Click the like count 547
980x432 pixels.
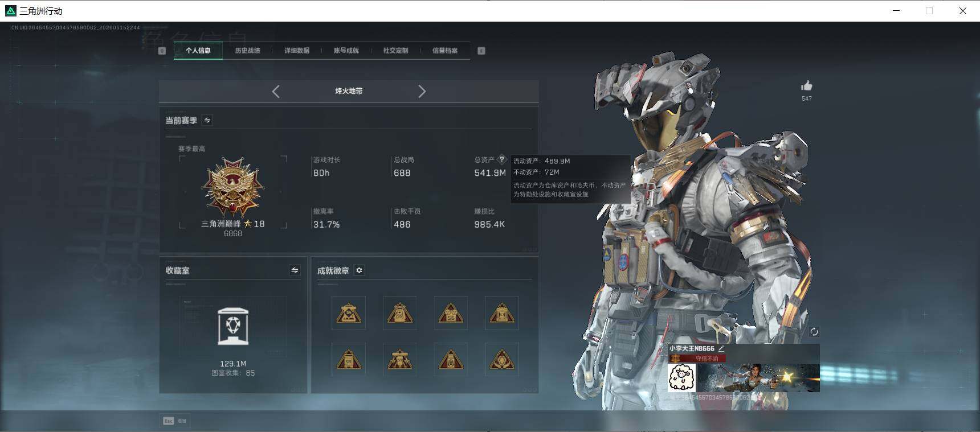pos(807,99)
